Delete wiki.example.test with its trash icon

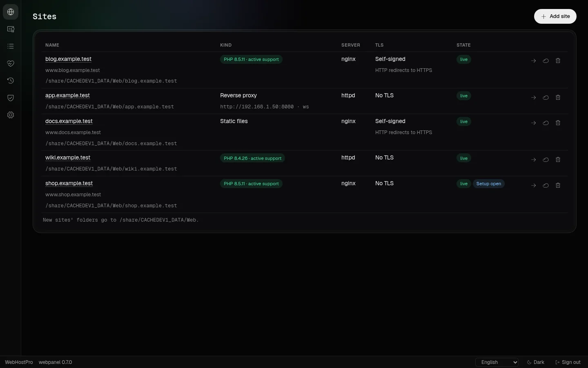click(x=558, y=159)
